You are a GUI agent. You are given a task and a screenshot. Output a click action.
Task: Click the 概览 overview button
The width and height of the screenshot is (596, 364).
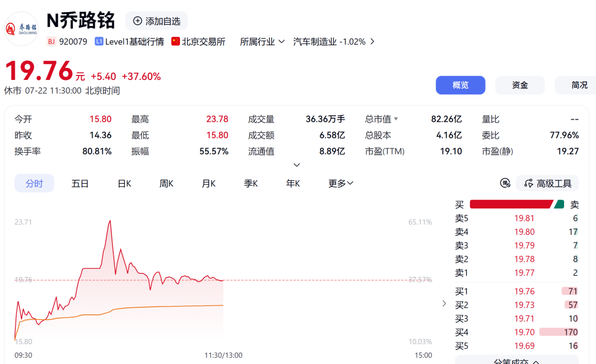pyautogui.click(x=460, y=85)
